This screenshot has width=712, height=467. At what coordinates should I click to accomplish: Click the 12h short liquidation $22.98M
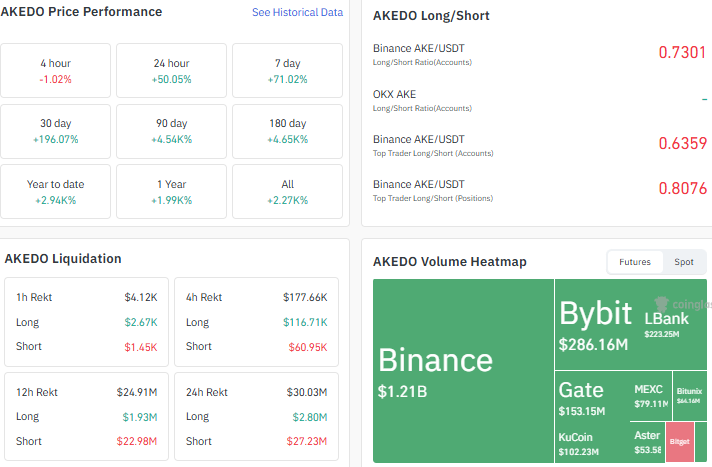136,441
